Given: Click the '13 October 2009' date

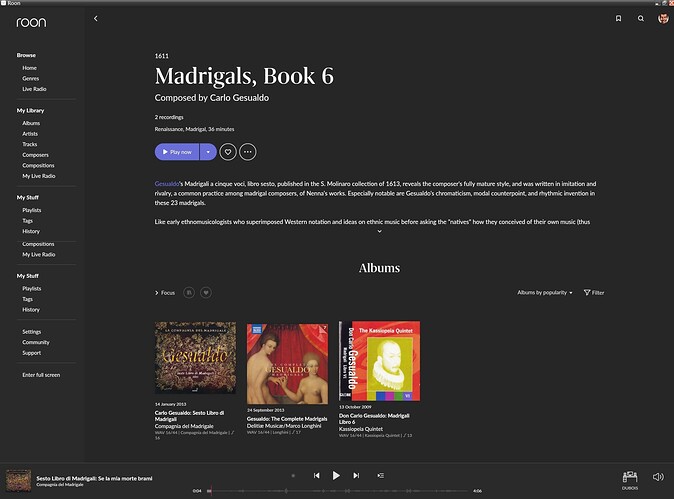Looking at the screenshot, I should coord(355,407).
